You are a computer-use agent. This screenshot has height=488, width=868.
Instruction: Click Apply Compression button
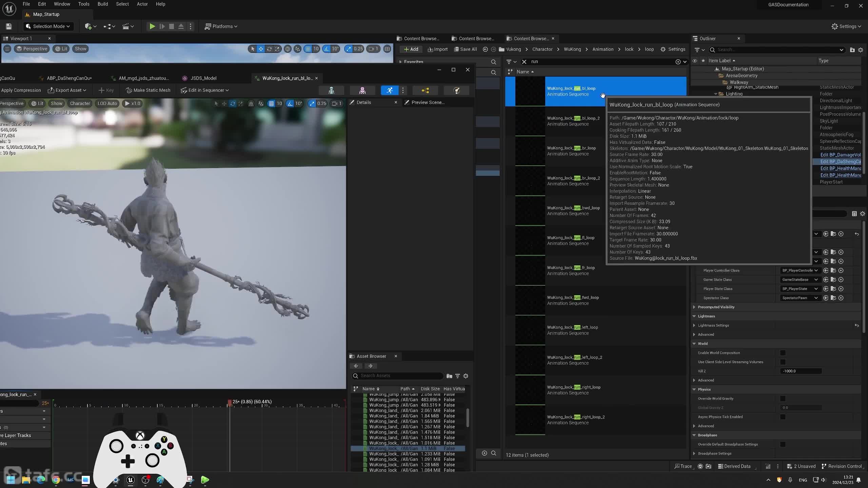pos(21,90)
